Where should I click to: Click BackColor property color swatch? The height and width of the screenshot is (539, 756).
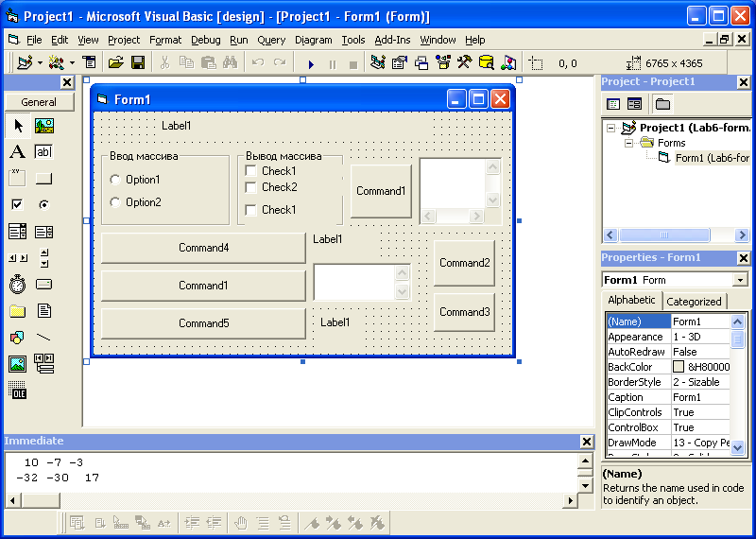[x=679, y=367]
